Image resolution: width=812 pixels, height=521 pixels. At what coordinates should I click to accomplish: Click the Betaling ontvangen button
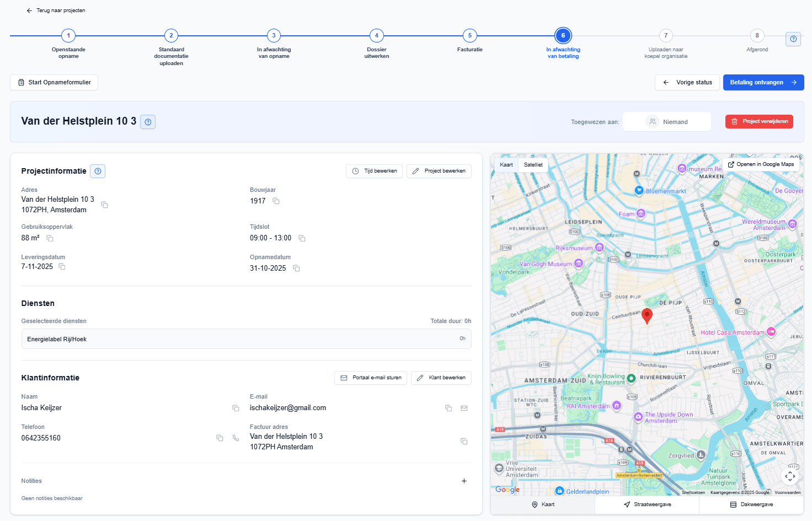(763, 82)
